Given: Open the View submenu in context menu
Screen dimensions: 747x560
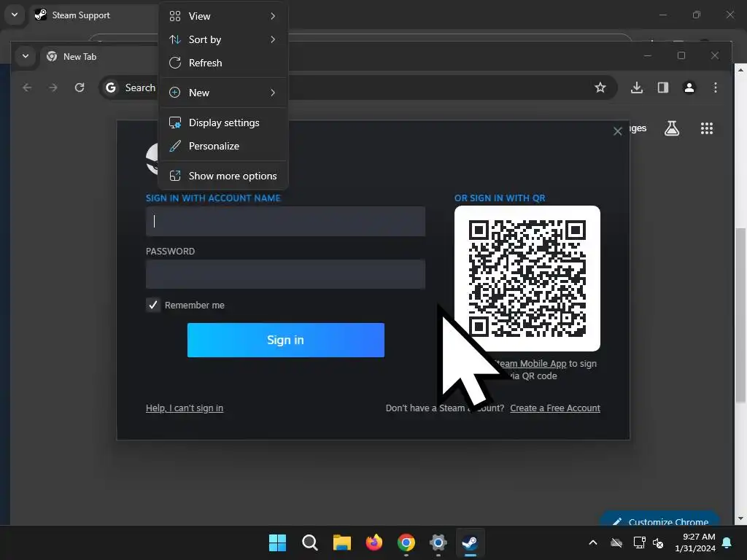Looking at the screenshot, I should [223, 16].
